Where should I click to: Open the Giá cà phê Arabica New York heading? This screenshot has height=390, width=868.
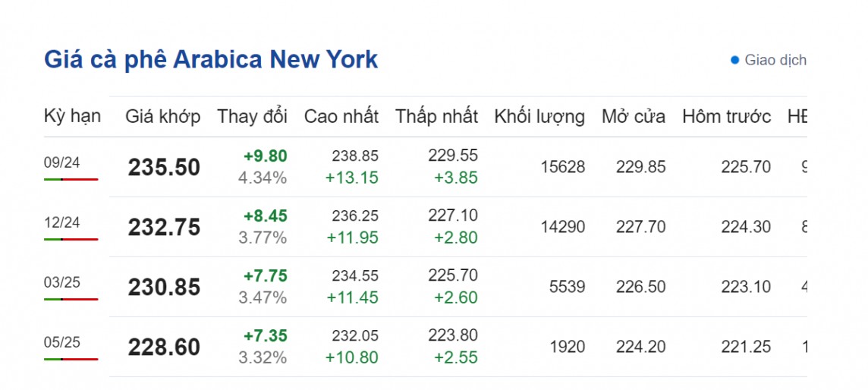click(x=211, y=59)
